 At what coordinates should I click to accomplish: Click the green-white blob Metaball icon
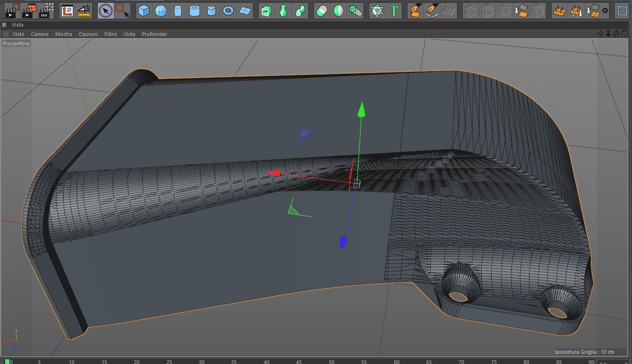coord(321,11)
